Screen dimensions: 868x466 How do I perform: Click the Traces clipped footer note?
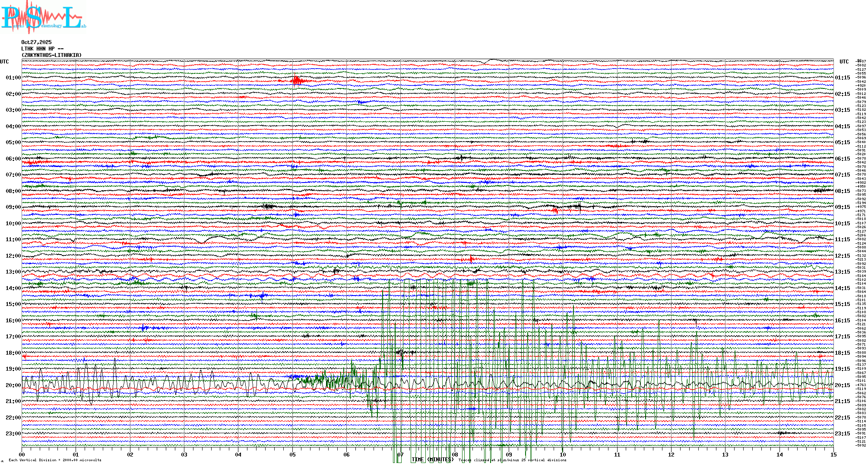point(512,460)
